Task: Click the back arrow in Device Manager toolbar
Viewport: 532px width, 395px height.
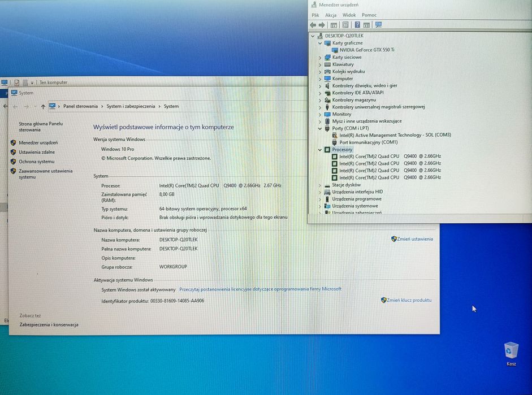Action: click(x=313, y=25)
